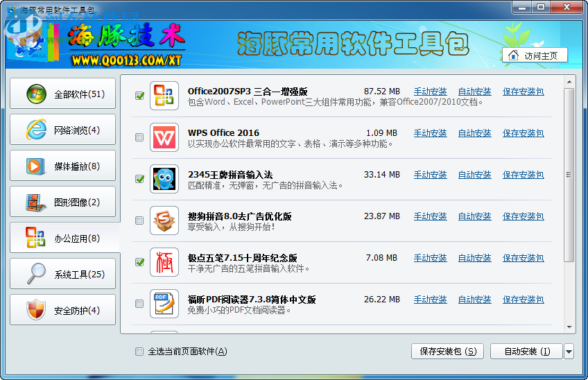
Task: Click 自动安装 link for 极点五笔7.15
Action: click(475, 258)
